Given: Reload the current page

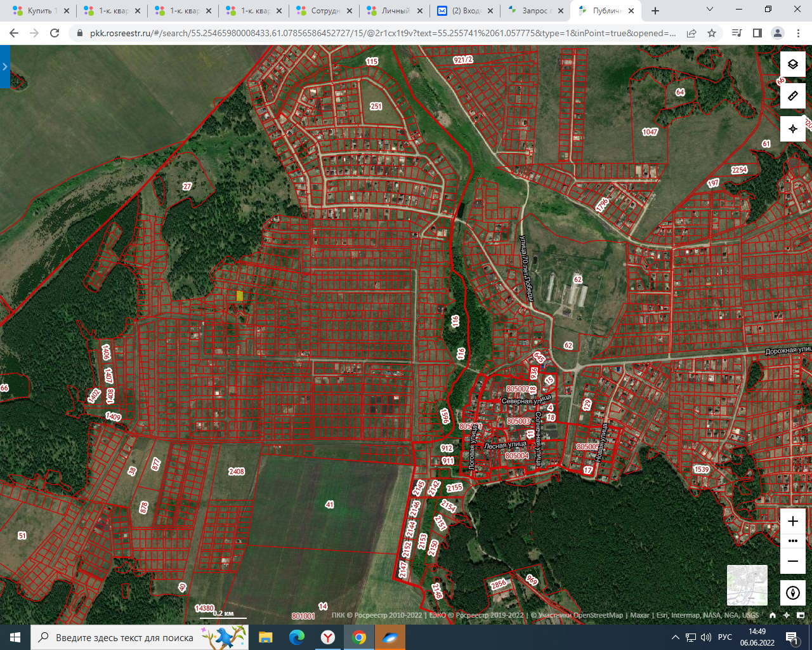Looking at the screenshot, I should coord(55,33).
